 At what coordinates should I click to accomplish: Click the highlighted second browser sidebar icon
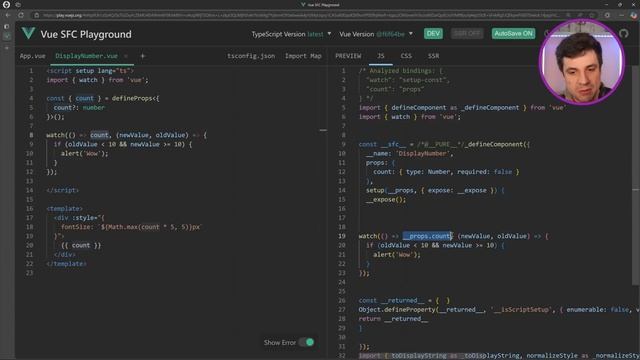(7, 36)
